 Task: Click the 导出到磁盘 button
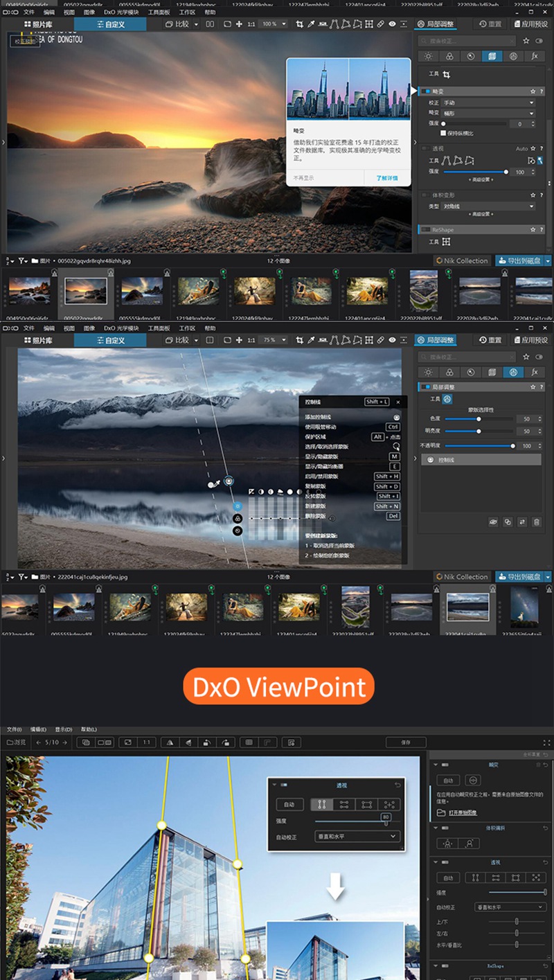tap(524, 260)
